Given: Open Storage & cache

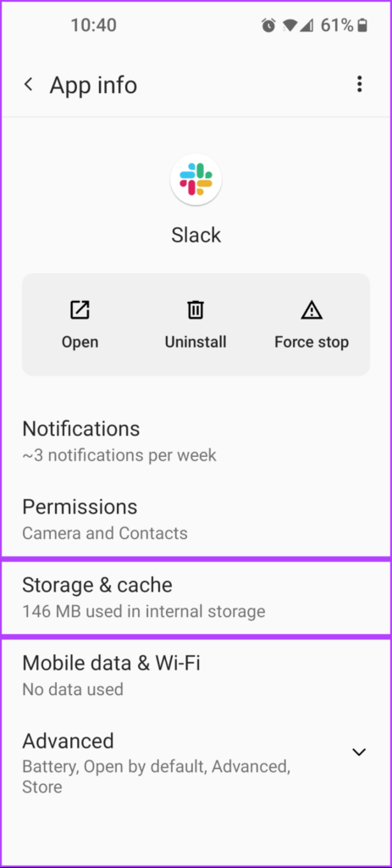Looking at the screenshot, I should (x=196, y=598).
